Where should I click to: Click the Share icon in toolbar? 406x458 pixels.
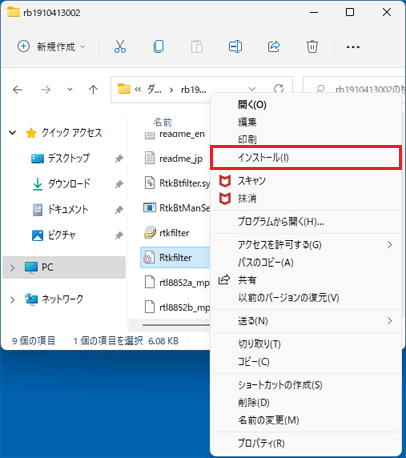[274, 46]
